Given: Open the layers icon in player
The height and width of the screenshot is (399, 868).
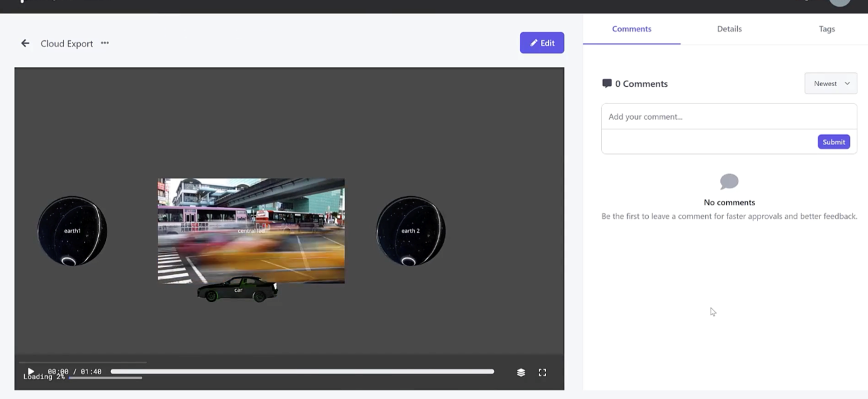Looking at the screenshot, I should click(521, 373).
